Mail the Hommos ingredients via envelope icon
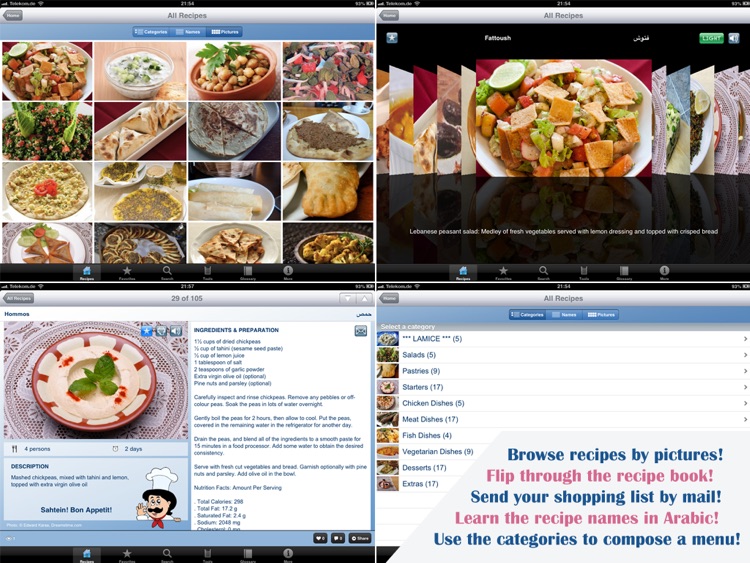The width and height of the screenshot is (750, 563). [x=361, y=331]
